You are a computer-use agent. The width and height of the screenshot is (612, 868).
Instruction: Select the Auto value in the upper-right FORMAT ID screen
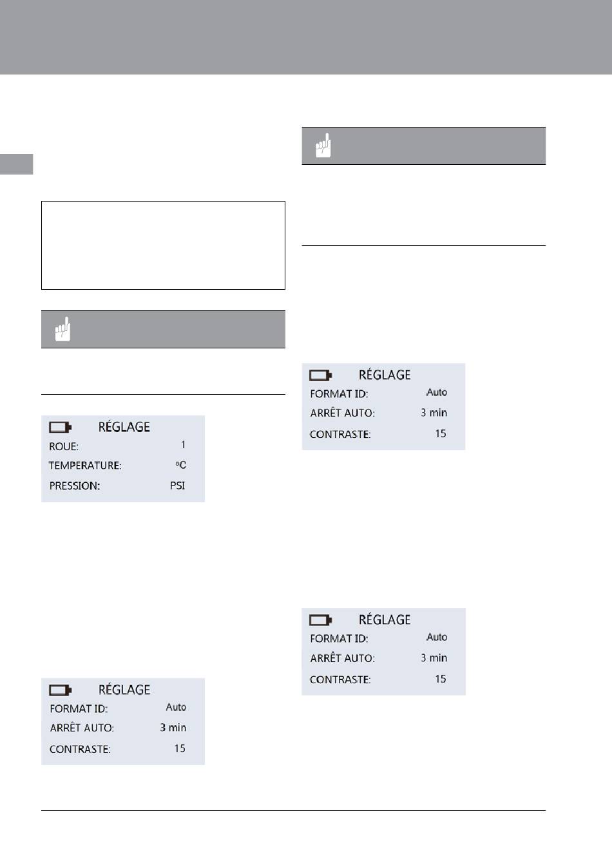[x=437, y=392]
